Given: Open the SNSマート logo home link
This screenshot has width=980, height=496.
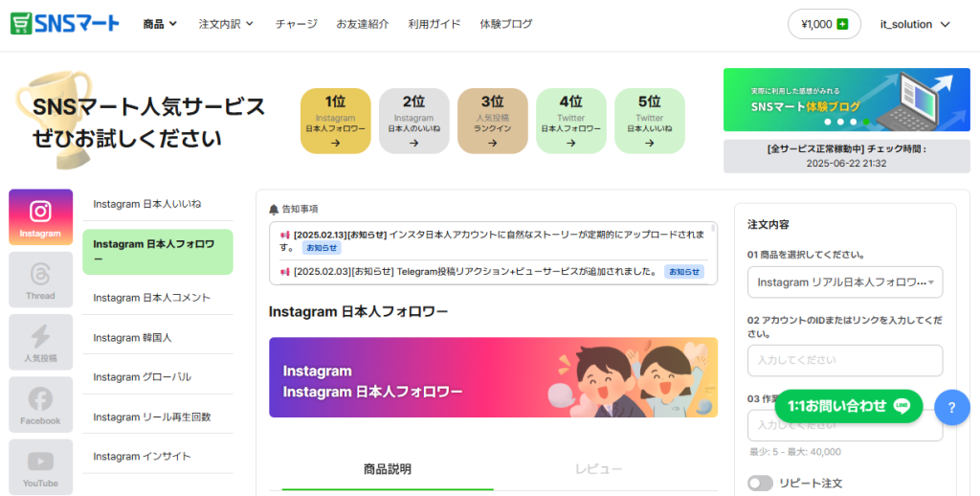Looking at the screenshot, I should 64,24.
